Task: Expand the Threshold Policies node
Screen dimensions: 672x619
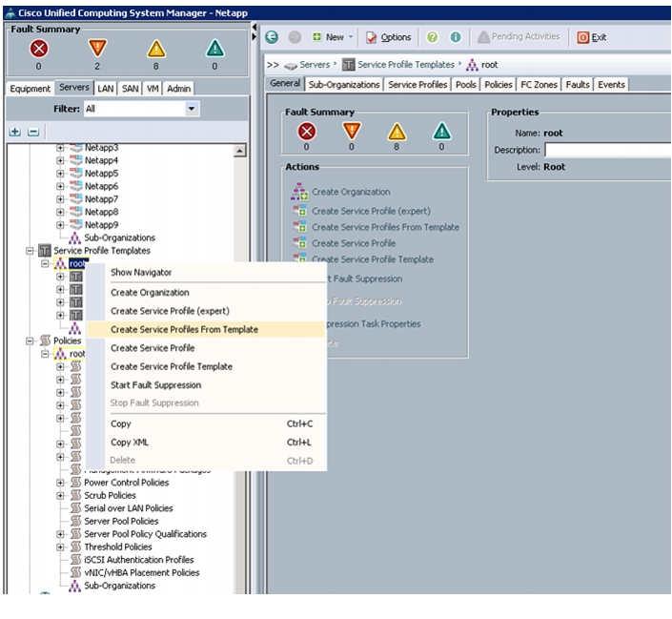Action: [60, 547]
